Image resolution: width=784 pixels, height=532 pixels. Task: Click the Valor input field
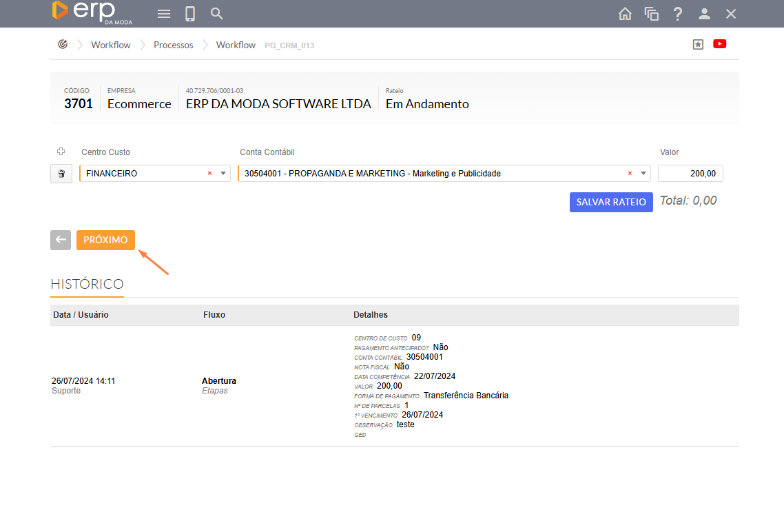point(690,174)
